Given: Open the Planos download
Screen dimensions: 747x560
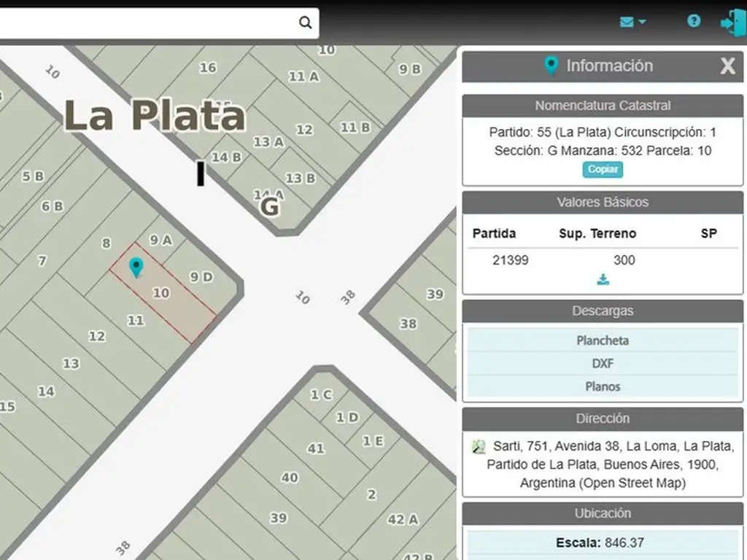Looking at the screenshot, I should pos(603,386).
